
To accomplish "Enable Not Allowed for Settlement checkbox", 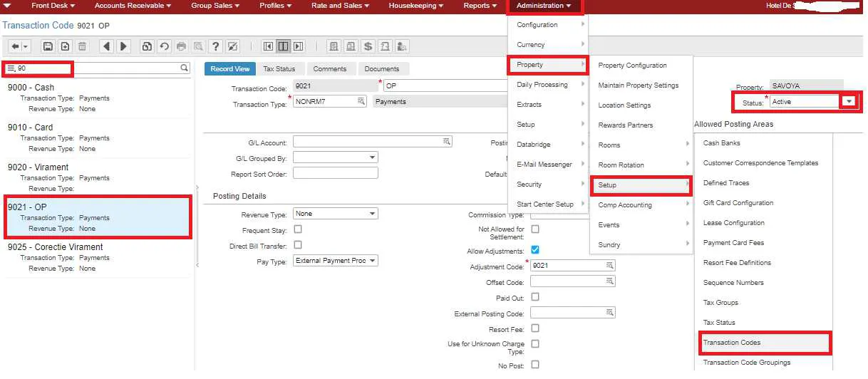I will (535, 229).
